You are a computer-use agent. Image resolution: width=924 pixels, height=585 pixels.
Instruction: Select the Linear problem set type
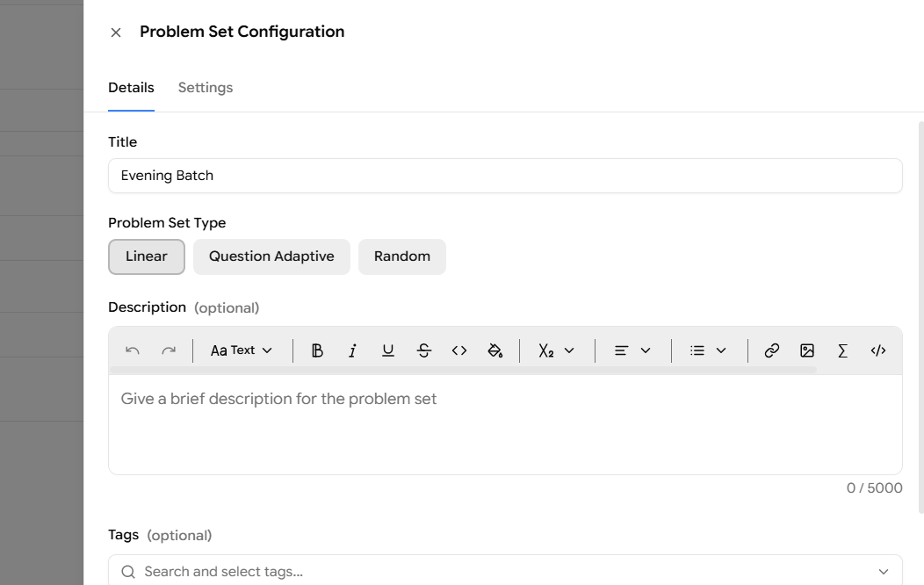[x=146, y=256]
